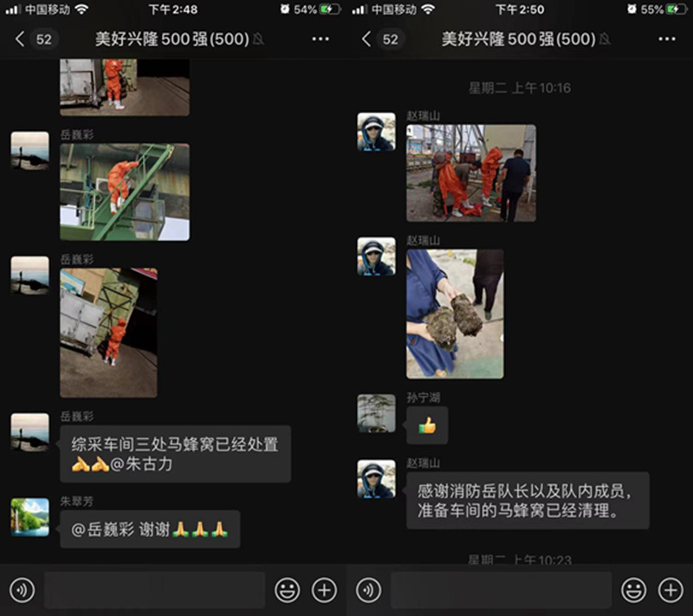Tap sender name 赵瑞山 above the wasp nest photo
The image size is (693, 616).
(424, 241)
